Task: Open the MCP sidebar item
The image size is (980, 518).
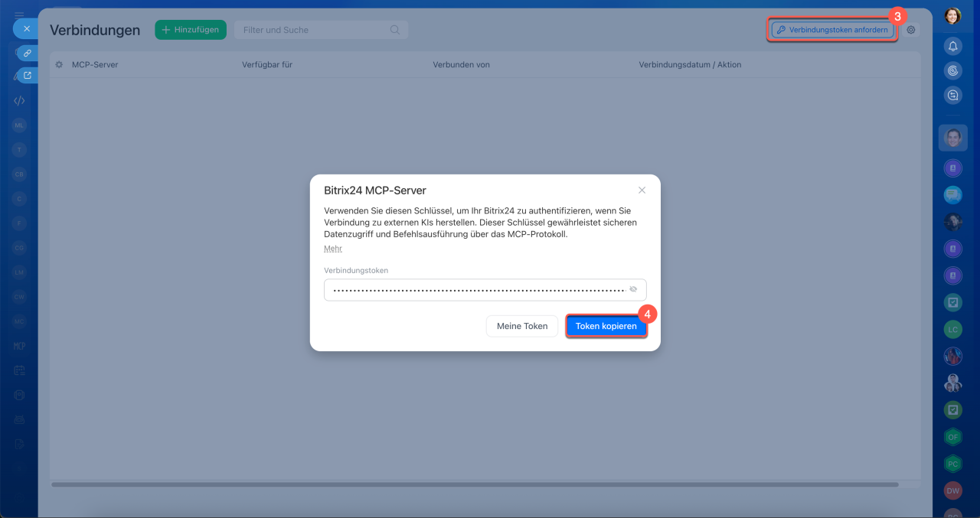Action: click(19, 346)
